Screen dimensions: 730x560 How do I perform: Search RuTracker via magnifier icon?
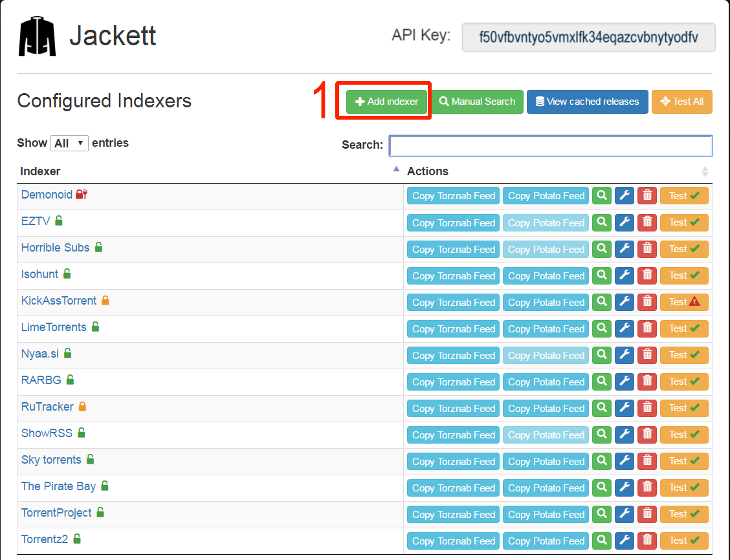click(x=602, y=408)
